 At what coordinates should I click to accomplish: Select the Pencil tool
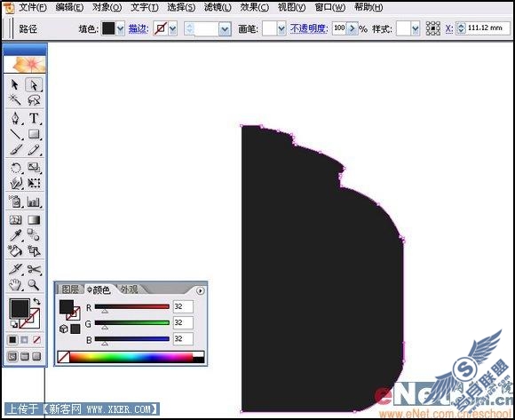tap(34, 150)
